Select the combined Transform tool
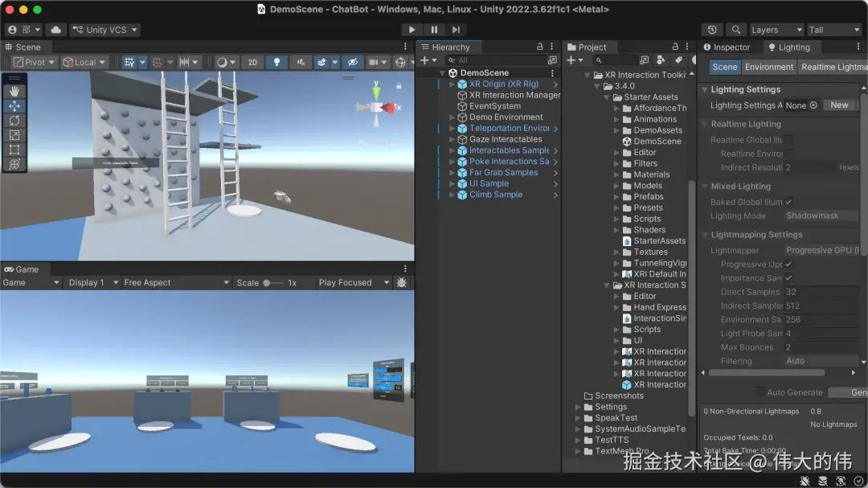This screenshot has height=488, width=868. (14, 164)
